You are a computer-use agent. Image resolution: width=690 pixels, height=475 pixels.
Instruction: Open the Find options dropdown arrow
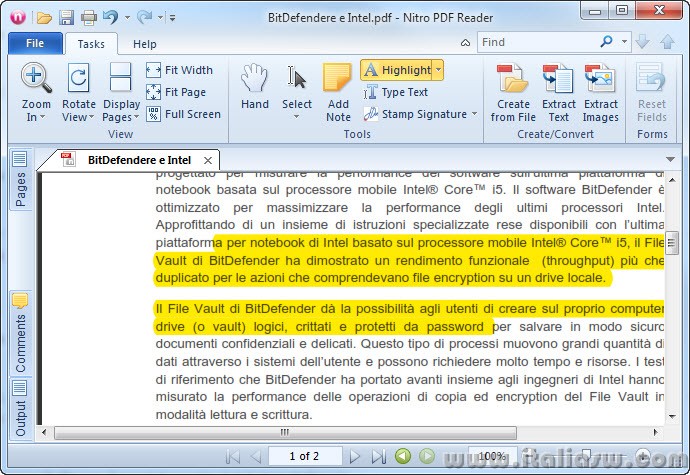tap(624, 42)
